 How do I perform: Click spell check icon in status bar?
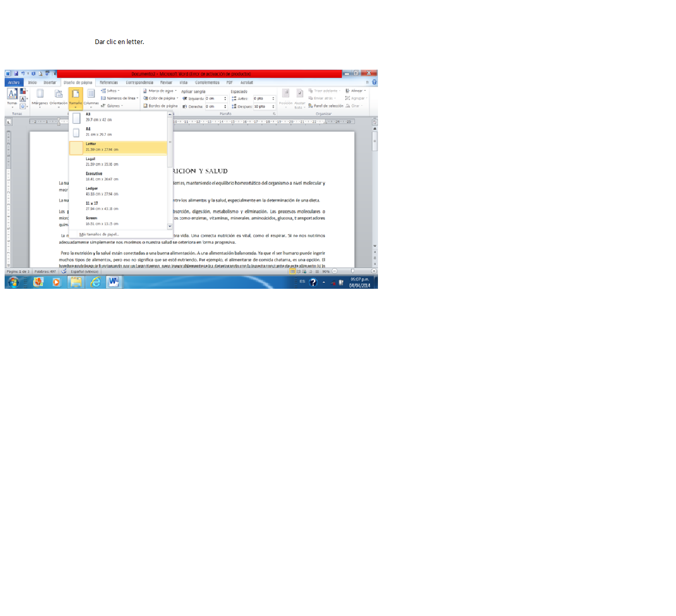[x=64, y=271]
